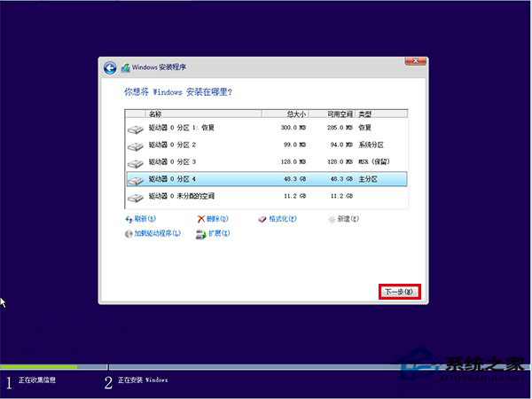The width and height of the screenshot is (532, 399).
Task: Go back with the blue arrow button
Action: coord(110,68)
